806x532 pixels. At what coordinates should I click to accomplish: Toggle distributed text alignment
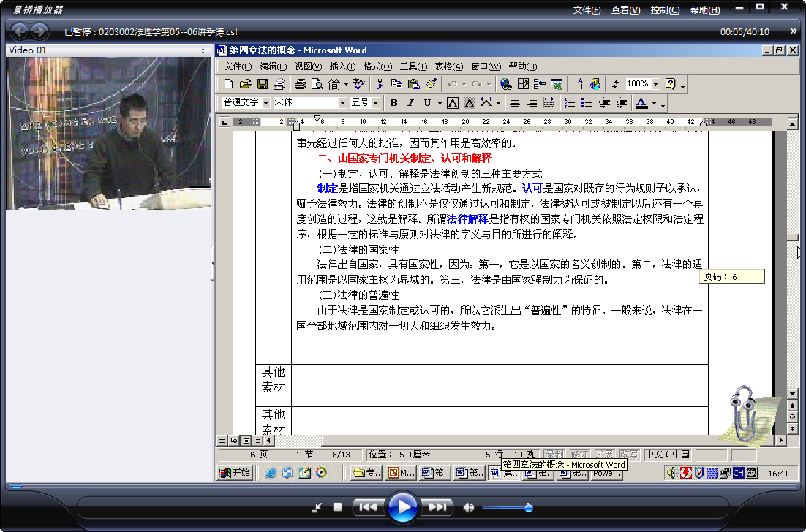[x=549, y=103]
